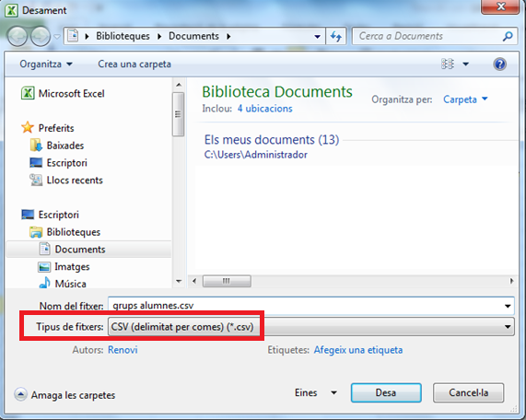526x420 pixels.
Task: Open the Carpeta arrange-by dropdown
Action: click(465, 99)
